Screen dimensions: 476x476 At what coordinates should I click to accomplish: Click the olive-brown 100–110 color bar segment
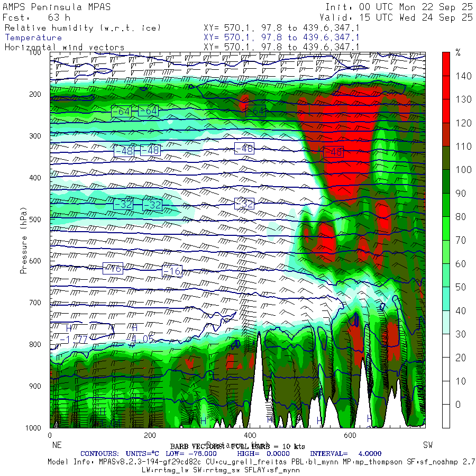[446, 158]
